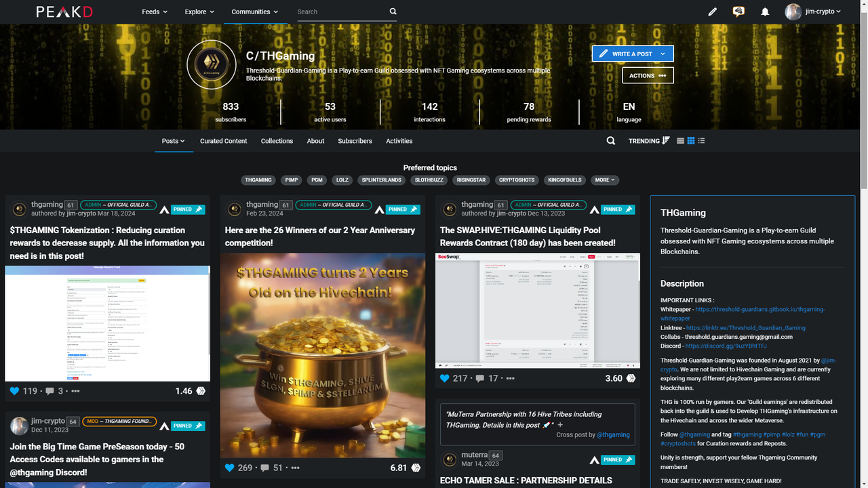Click the search input field
This screenshot has height=488, width=868.
pos(341,12)
